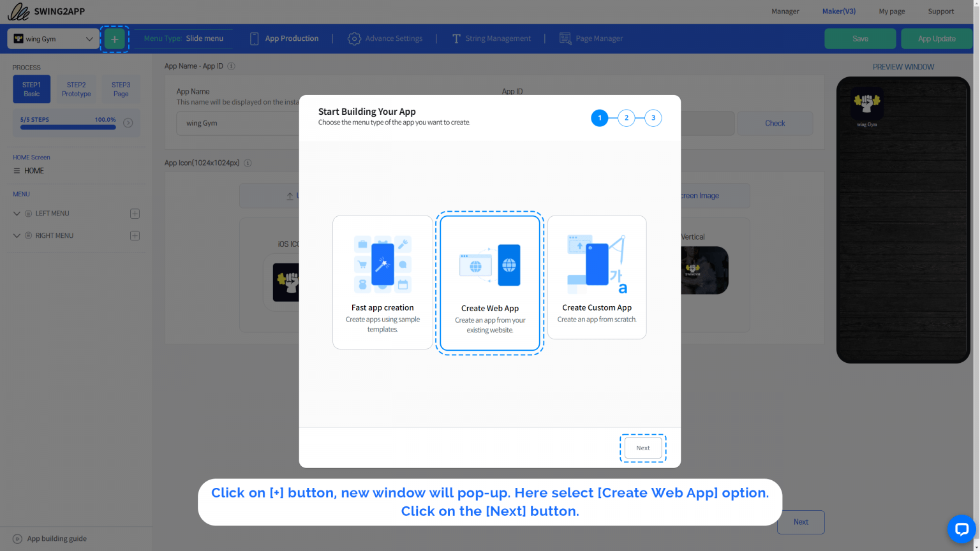Expand the LEFT MENU tree item
The height and width of the screenshot is (551, 980).
pyautogui.click(x=17, y=214)
